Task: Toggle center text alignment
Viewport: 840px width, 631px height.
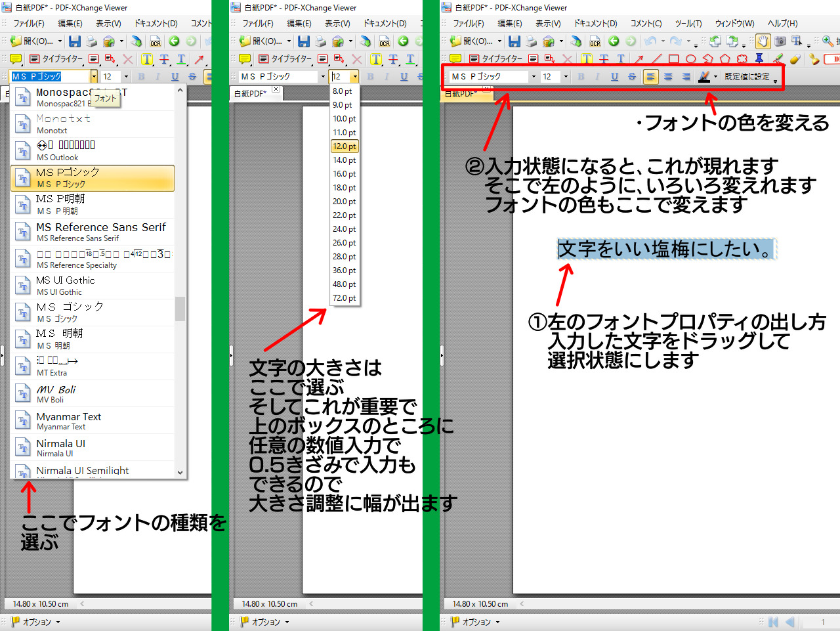Action: point(668,77)
